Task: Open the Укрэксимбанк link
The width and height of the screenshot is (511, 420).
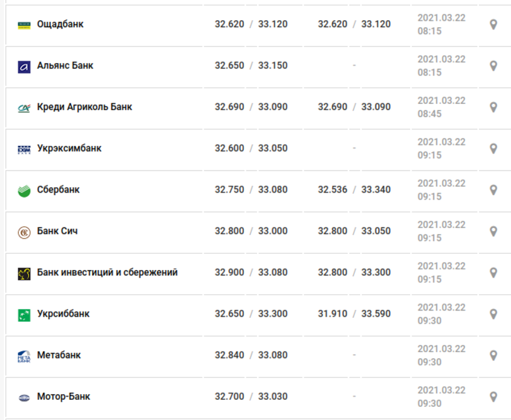Action: pos(69,148)
